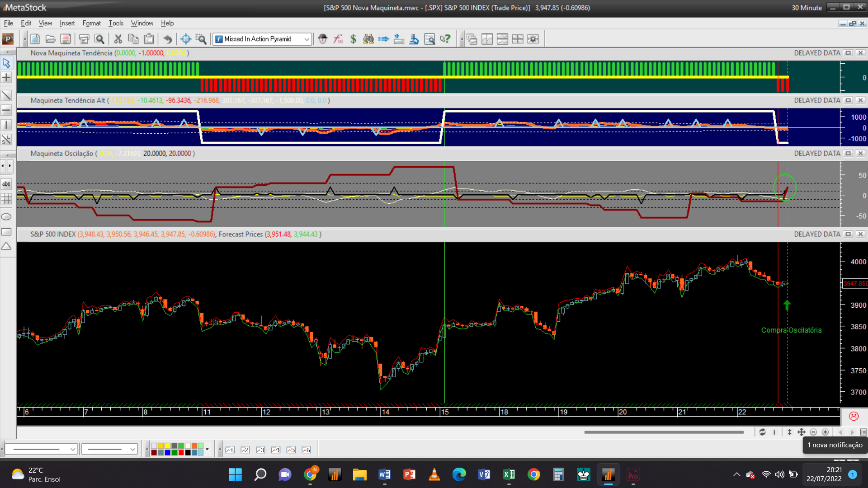The image size is (868, 488).
Task: Select the text abc annotation tool
Action: point(6,184)
